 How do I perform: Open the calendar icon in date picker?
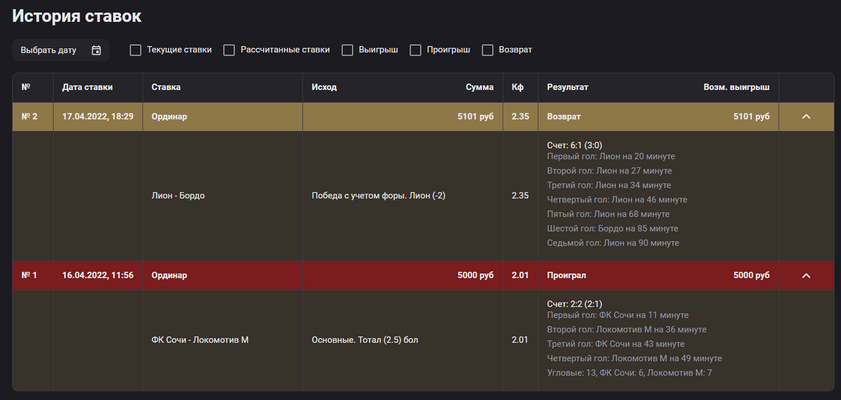[96, 50]
